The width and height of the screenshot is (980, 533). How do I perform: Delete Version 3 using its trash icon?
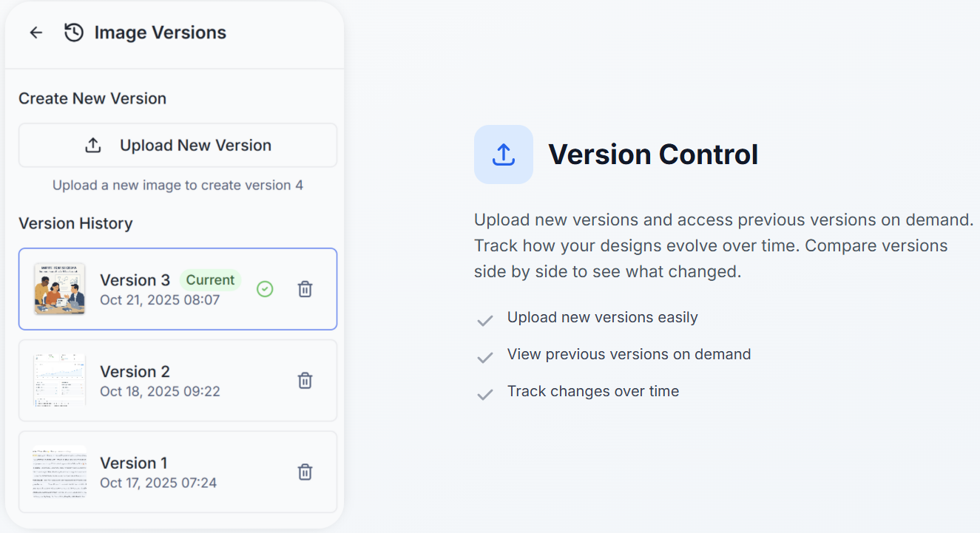tap(305, 288)
